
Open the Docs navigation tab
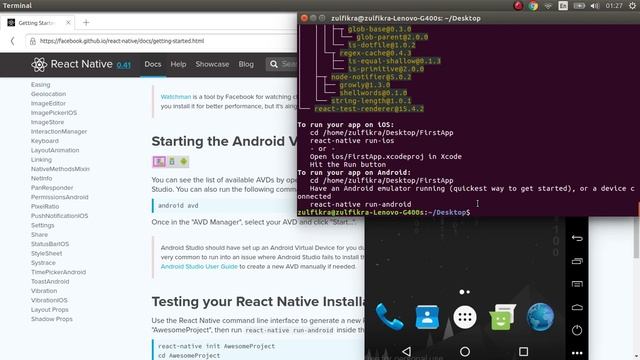pos(153,64)
